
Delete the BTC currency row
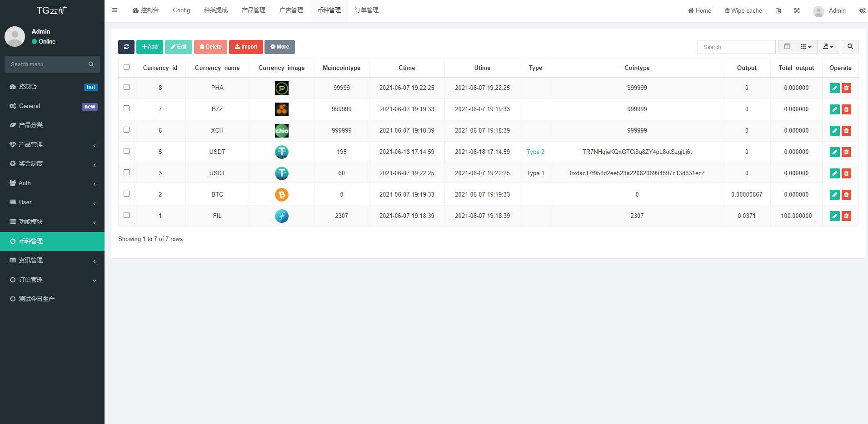pos(846,194)
